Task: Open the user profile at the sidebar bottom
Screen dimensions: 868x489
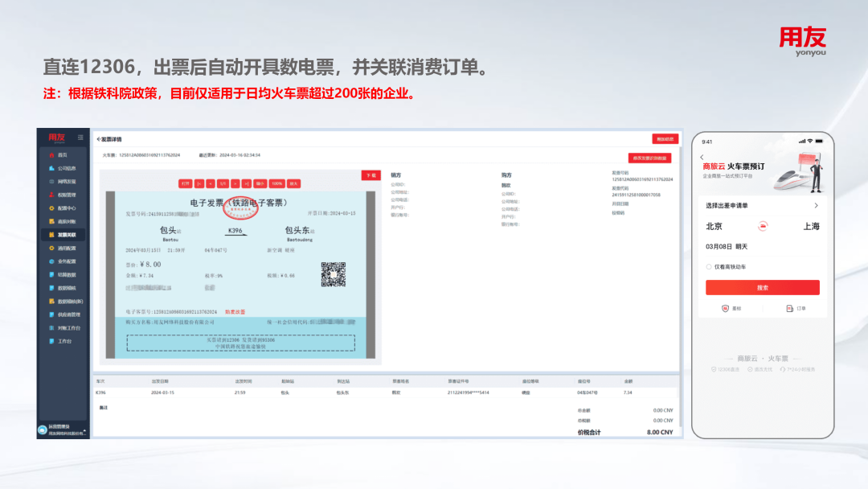Action: click(62, 429)
